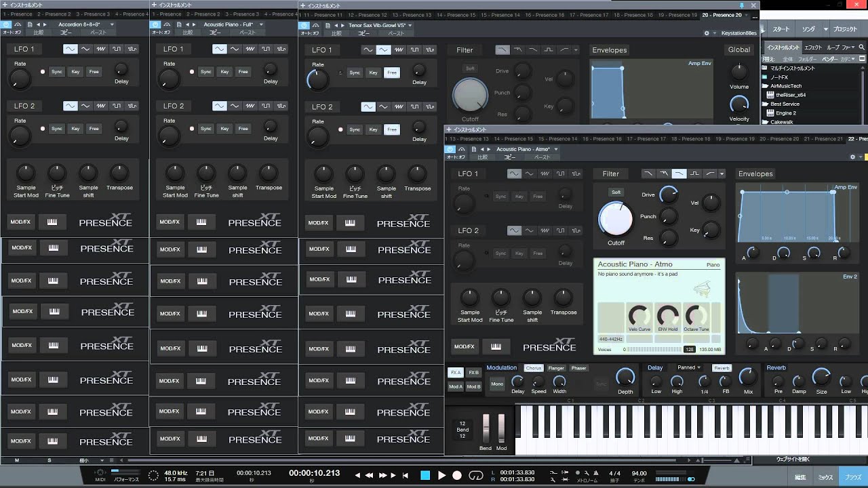Select sample-and-hold waveform for LFO 2 in Acoustic Piano - Atmo window
This screenshot has width=868, height=488.
coord(576,231)
